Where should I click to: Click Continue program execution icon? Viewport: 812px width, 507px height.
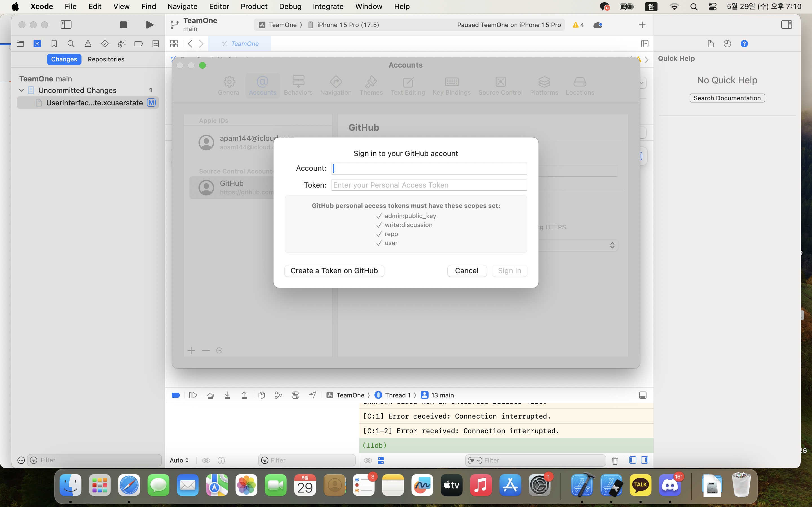(193, 395)
